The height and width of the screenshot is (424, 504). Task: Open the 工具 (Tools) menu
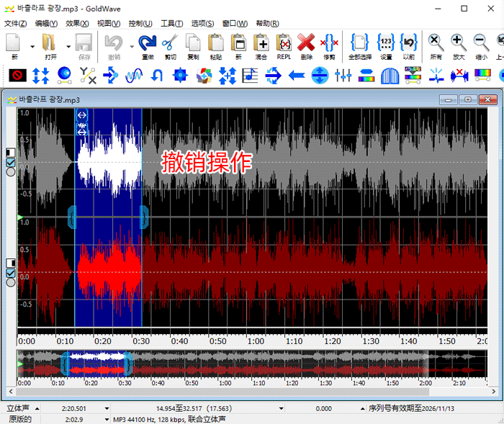(x=171, y=23)
